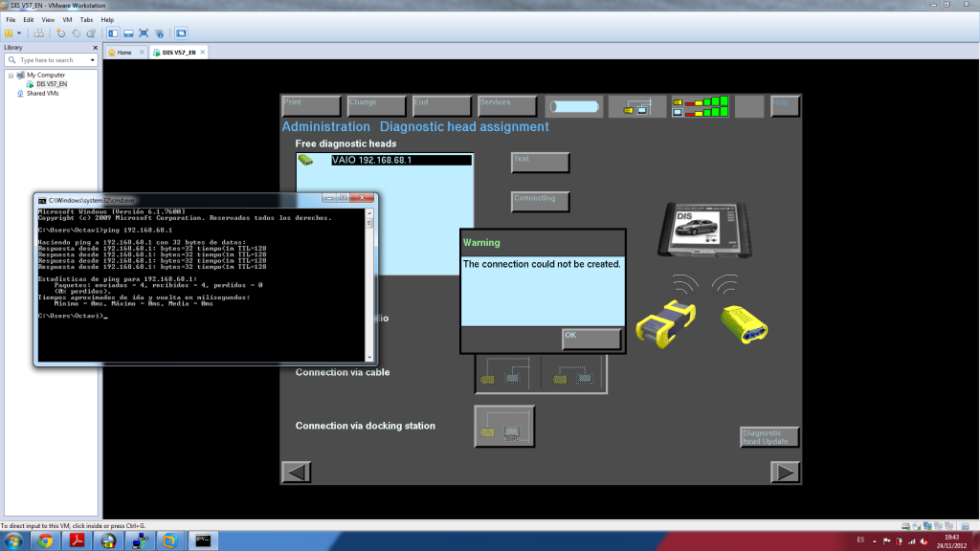Select DIS V57_EN in the library tree
The width and height of the screenshot is (980, 551).
pos(52,84)
